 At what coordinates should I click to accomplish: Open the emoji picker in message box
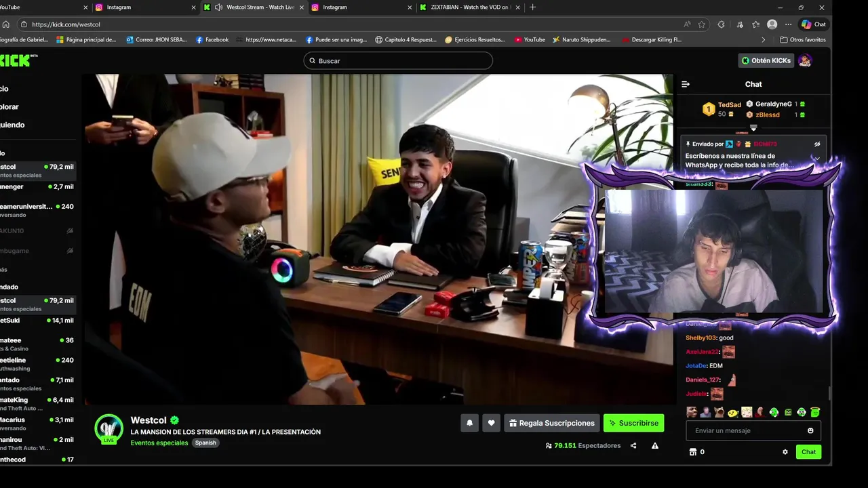click(x=810, y=430)
